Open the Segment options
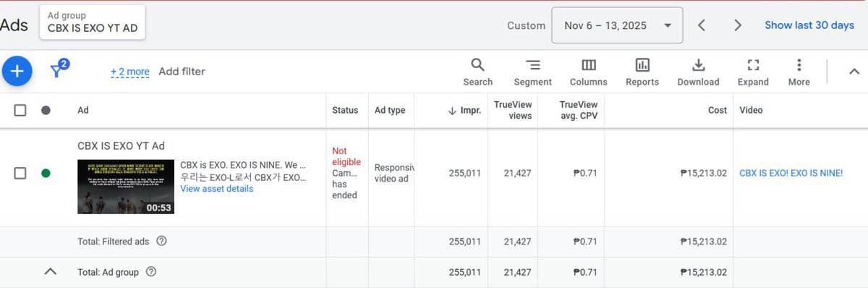Screen dimensions: 868x288 (532, 72)
